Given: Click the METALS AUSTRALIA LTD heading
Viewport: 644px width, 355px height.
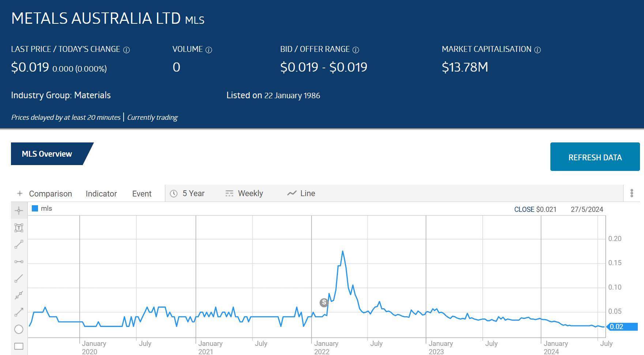Looking at the screenshot, I should click(96, 18).
